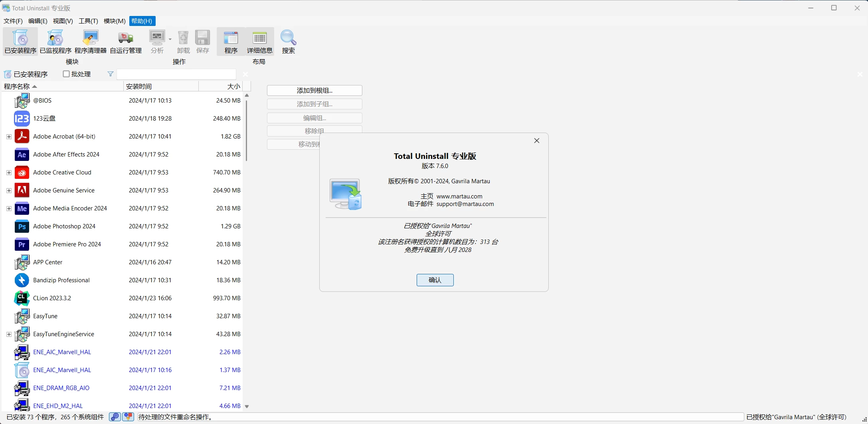Click Add to root group (添加到根组)
The image size is (868, 424).
coord(314,91)
